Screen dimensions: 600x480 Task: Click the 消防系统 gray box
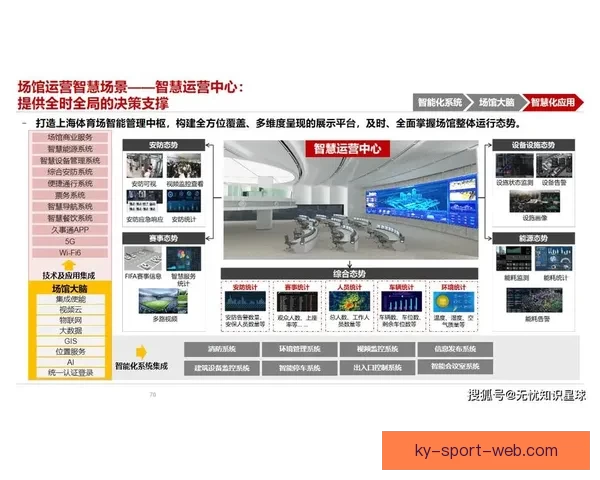coord(222,349)
